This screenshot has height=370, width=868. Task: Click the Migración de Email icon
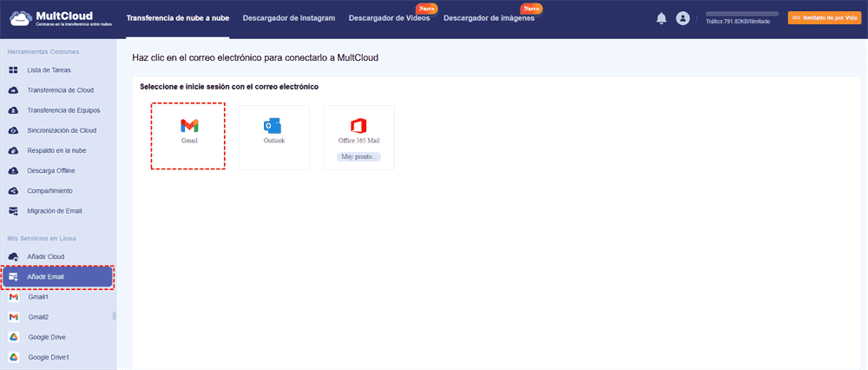pyautogui.click(x=14, y=211)
